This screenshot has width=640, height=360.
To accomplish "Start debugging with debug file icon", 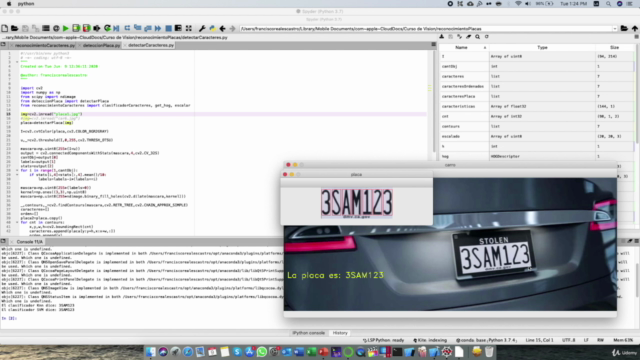I will 117,29.
